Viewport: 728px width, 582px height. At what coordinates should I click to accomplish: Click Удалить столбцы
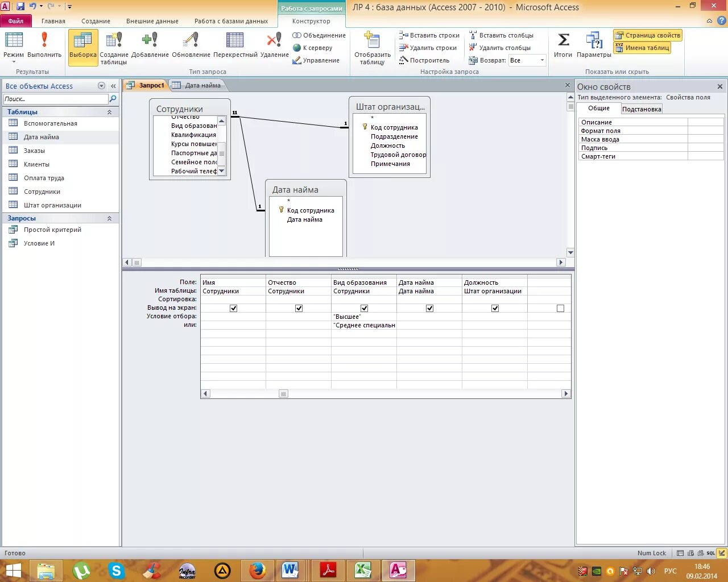[x=499, y=48]
